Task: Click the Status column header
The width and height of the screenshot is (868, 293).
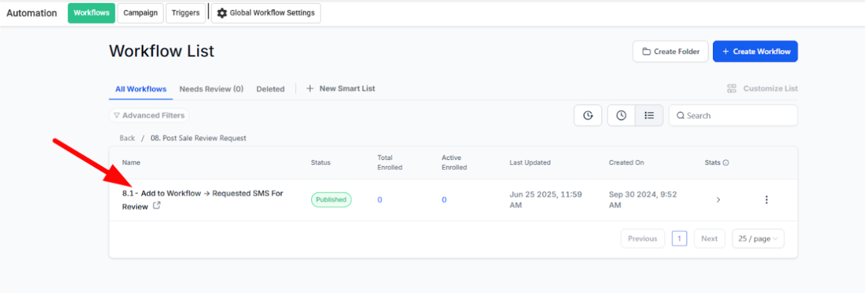Action: [321, 162]
